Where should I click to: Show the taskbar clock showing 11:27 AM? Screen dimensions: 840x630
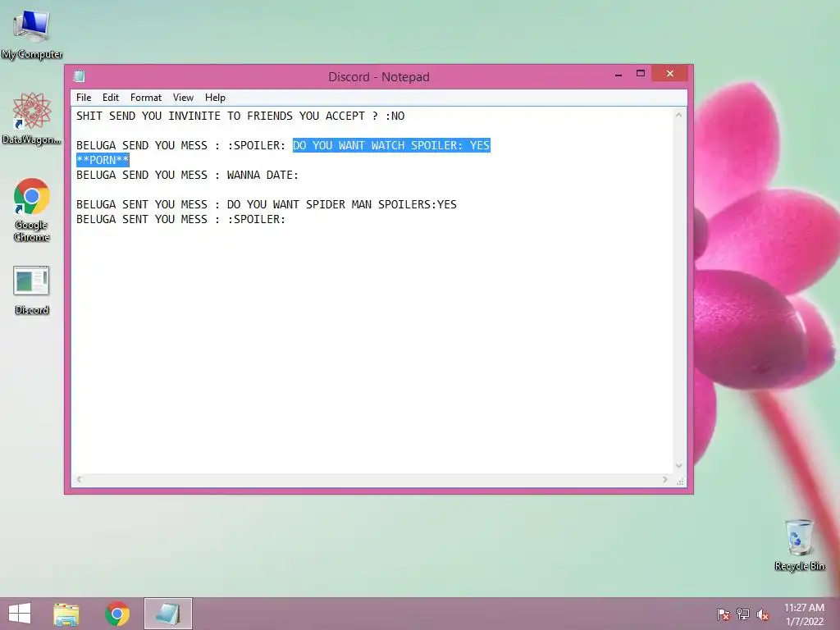coord(804,614)
